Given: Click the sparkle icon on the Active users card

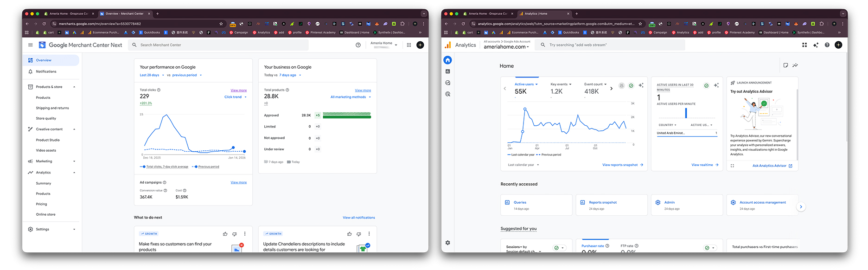Looking at the screenshot, I should tap(641, 85).
